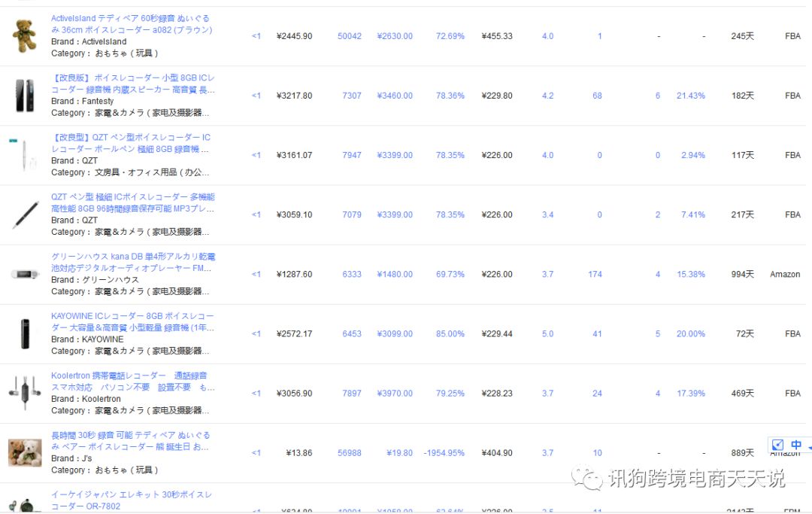812x514 pixels.
Task: Select fee ¥404.90 in J's row
Action: click(497, 453)
